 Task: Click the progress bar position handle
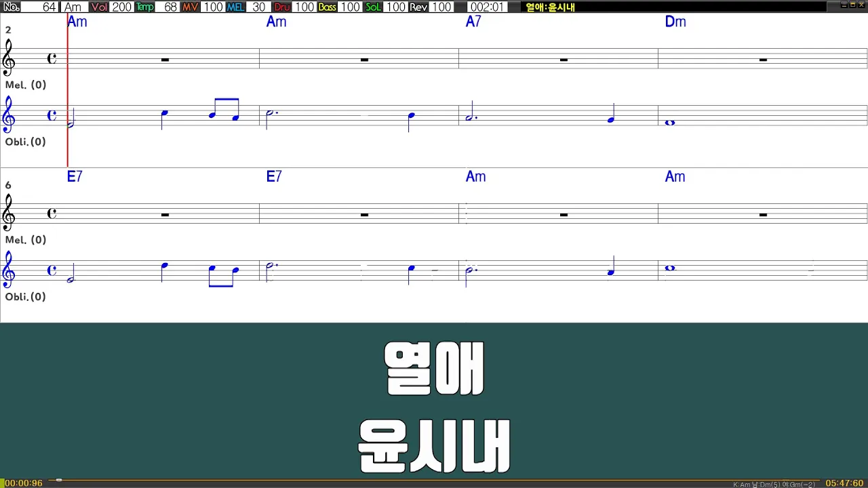[59, 481]
